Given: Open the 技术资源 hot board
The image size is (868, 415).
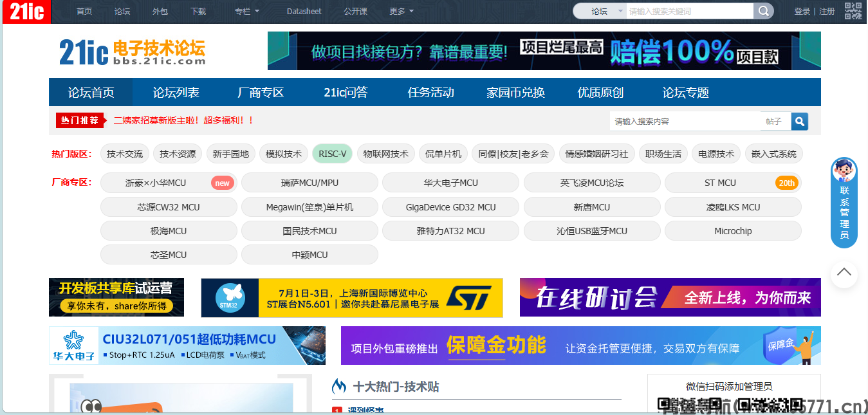Looking at the screenshot, I should (178, 154).
